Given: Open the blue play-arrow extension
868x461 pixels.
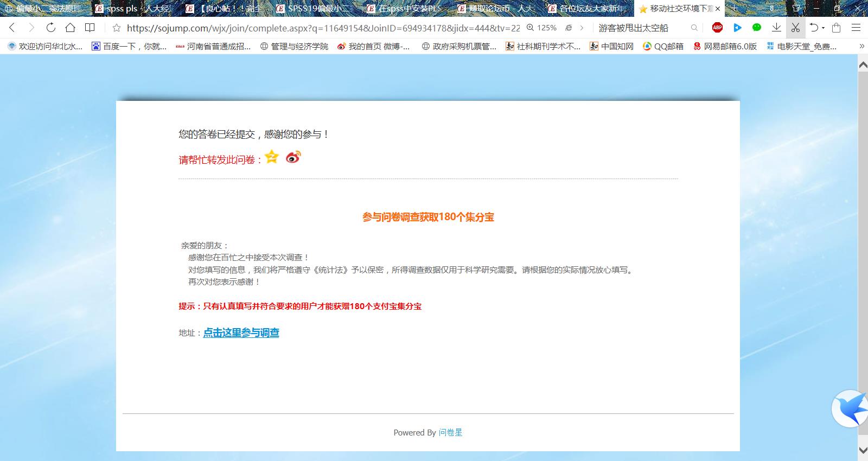Looking at the screenshot, I should tap(737, 28).
